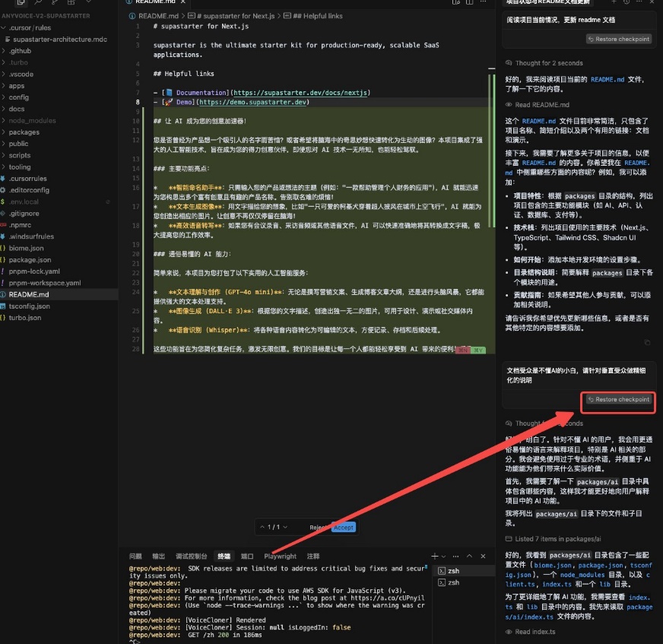Expand the packages folder
Image resolution: width=663 pixels, height=644 pixels.
pos(24,132)
